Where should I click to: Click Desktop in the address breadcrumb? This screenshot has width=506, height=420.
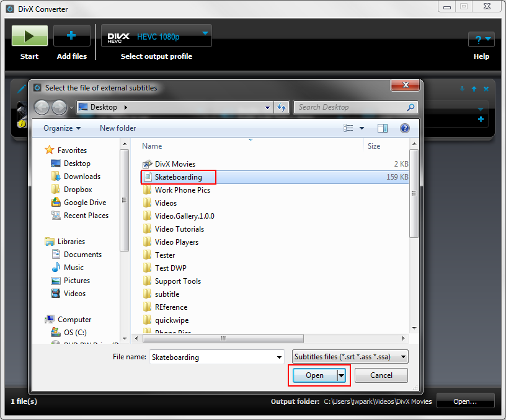pyautogui.click(x=101, y=107)
